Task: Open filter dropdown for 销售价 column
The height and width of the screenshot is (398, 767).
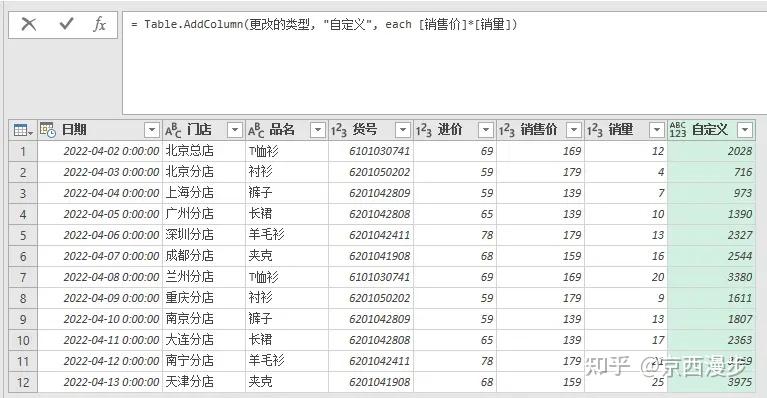Action: [573, 130]
